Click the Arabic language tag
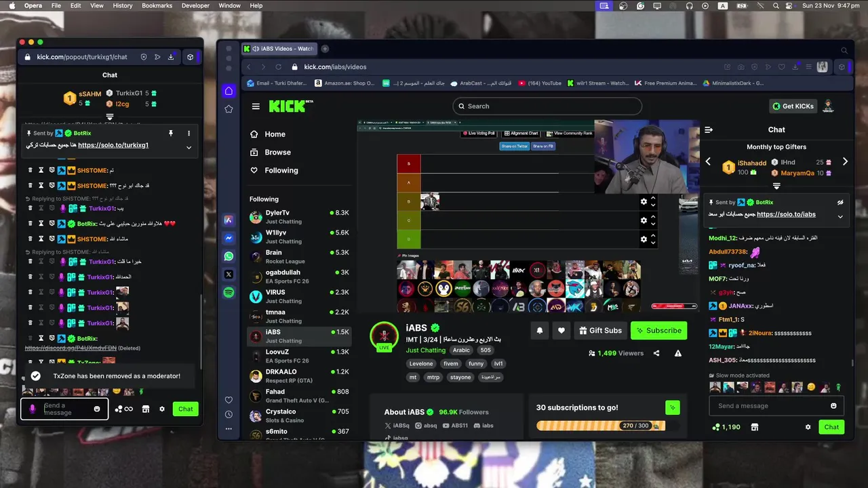This screenshot has height=488, width=868. coord(461,350)
